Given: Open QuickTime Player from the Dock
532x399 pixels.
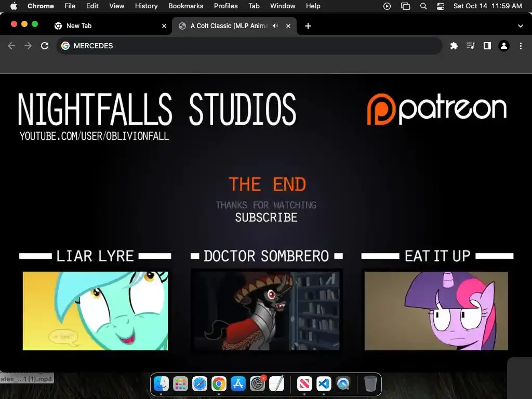Looking at the screenshot, I should point(343,384).
